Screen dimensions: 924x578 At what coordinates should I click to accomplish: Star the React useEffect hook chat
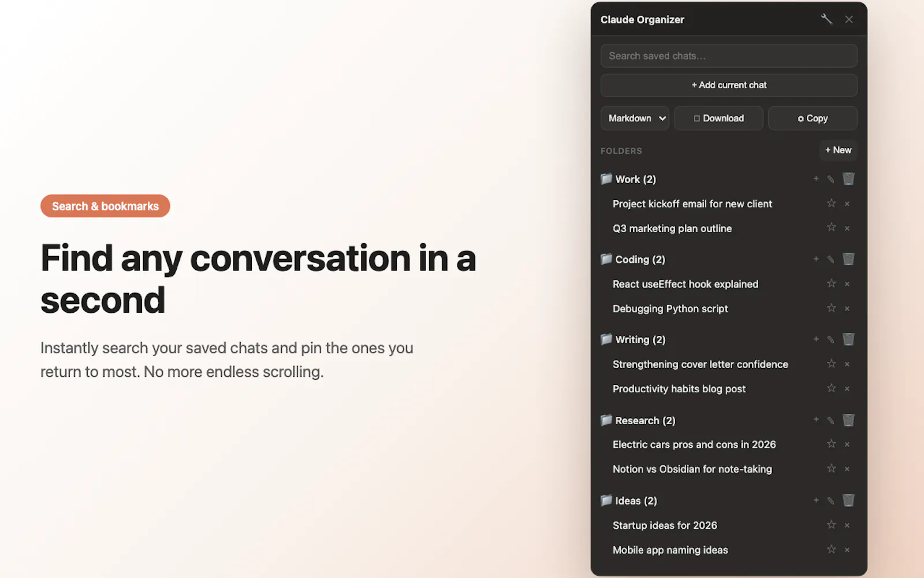(x=831, y=283)
